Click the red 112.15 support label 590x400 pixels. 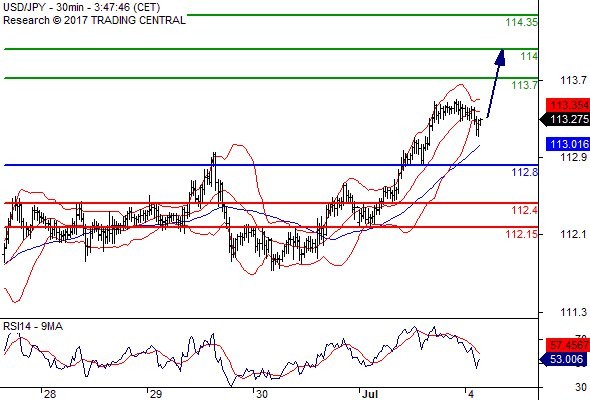(522, 234)
